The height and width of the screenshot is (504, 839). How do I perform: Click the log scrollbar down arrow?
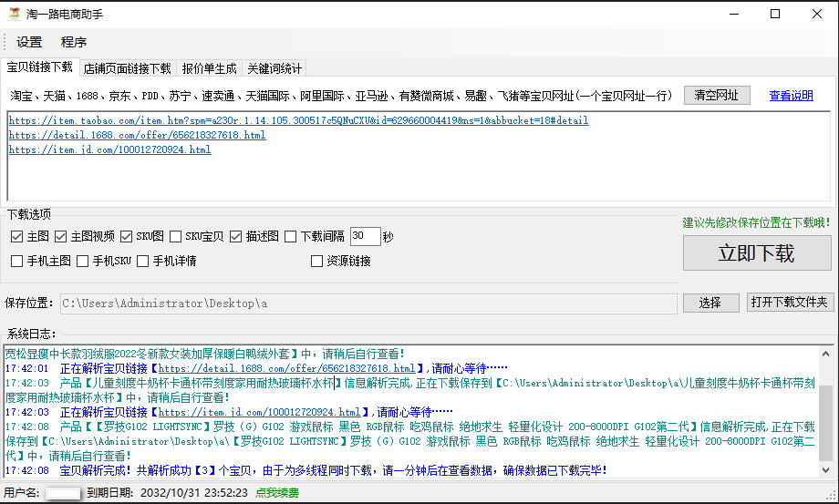825,469
